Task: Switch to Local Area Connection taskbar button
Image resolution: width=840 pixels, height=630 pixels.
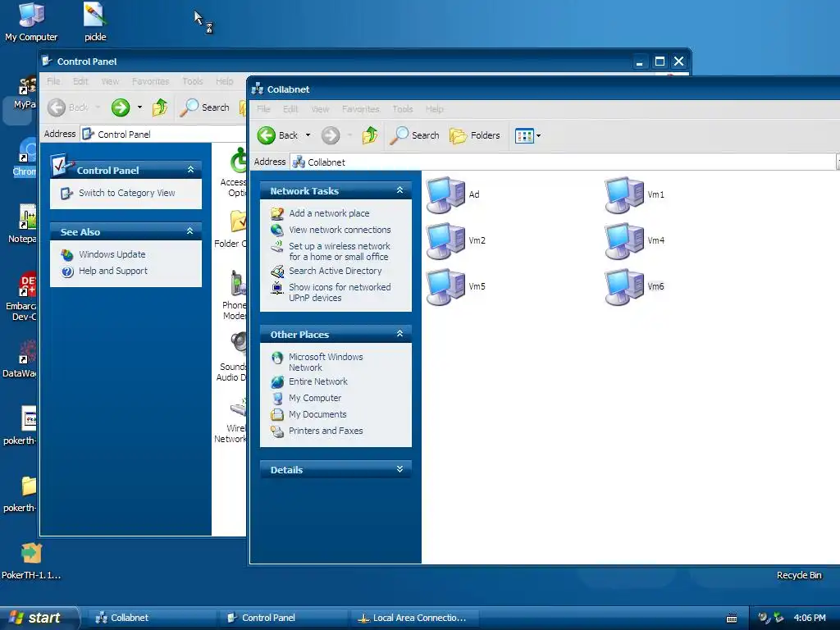Action: pos(414,618)
